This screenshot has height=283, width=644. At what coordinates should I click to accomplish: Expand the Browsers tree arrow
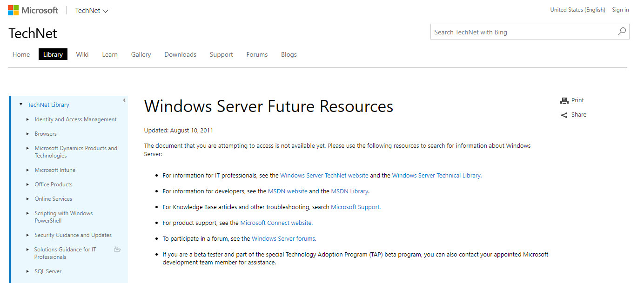click(28, 134)
